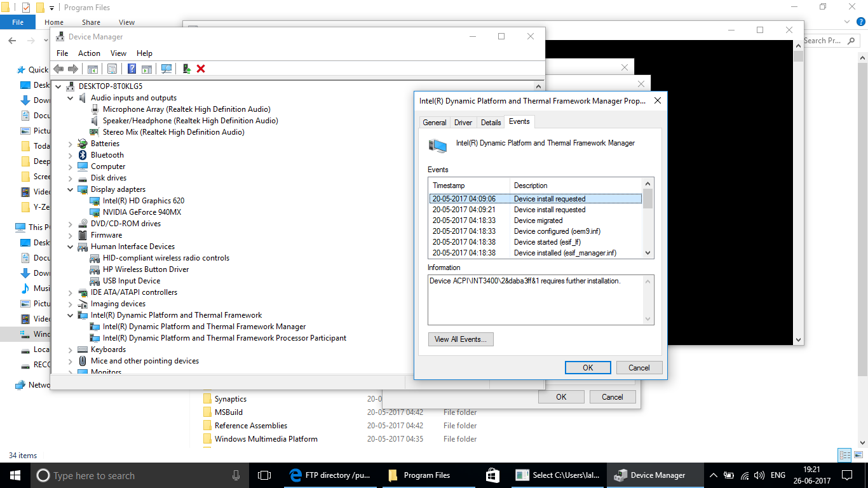Click the Bluetooth category icon in the tree
This screenshot has height=488, width=868.
[x=83, y=155]
